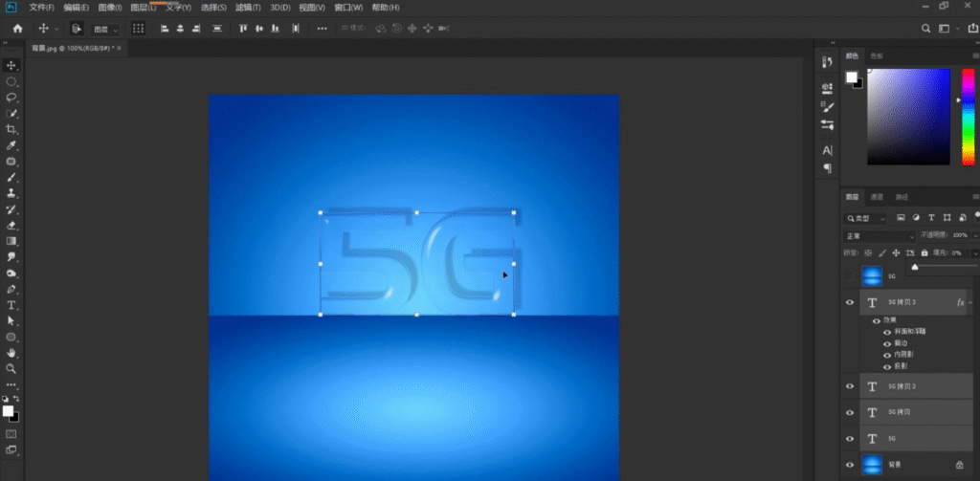Select the Crop tool
This screenshot has width=980, height=481.
pyautogui.click(x=11, y=129)
